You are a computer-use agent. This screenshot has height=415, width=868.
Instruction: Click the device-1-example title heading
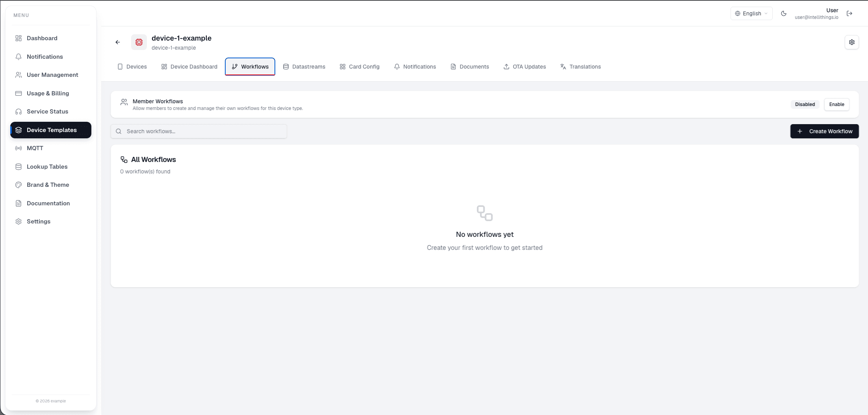(x=182, y=38)
